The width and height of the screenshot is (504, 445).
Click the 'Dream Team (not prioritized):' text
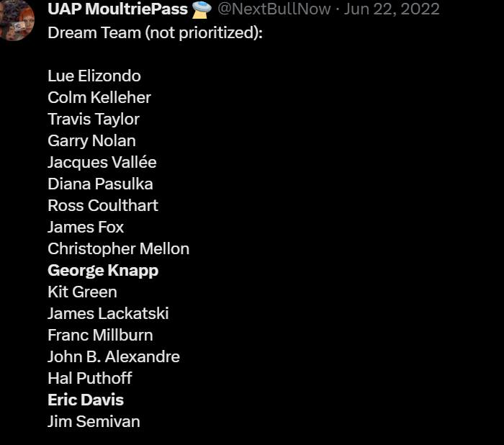(155, 32)
